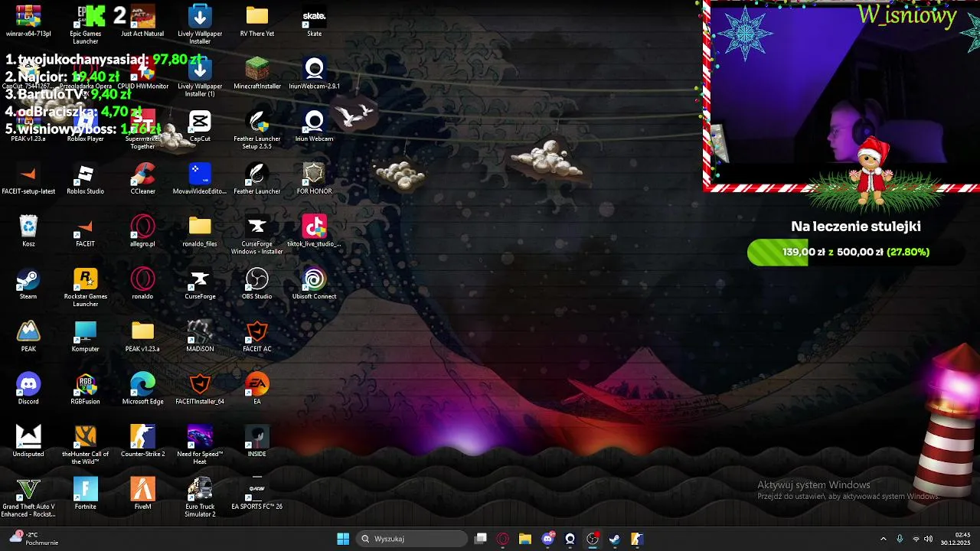Select the Counter-Strike 2 desktop shortcut

coord(142,442)
